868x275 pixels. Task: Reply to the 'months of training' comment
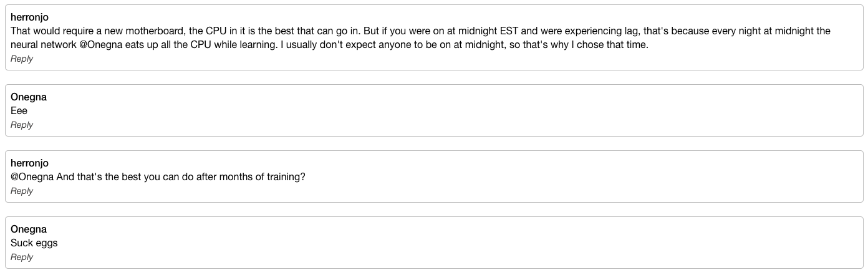(22, 191)
